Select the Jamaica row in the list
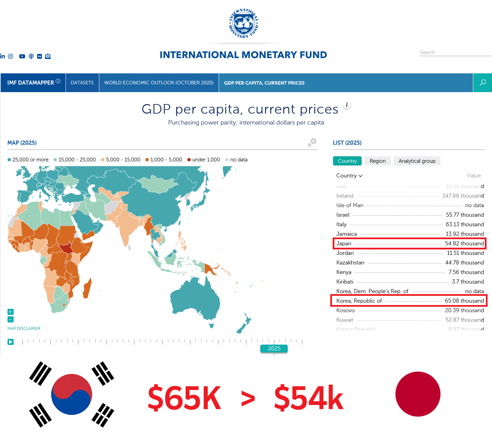492x448 pixels. click(410, 234)
